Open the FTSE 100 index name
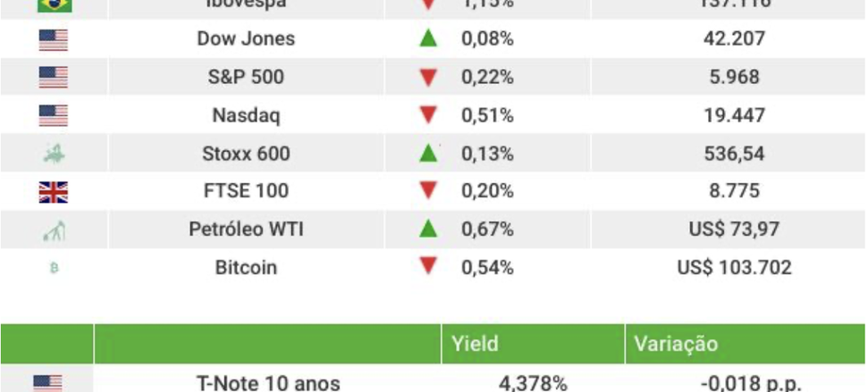 point(246,191)
